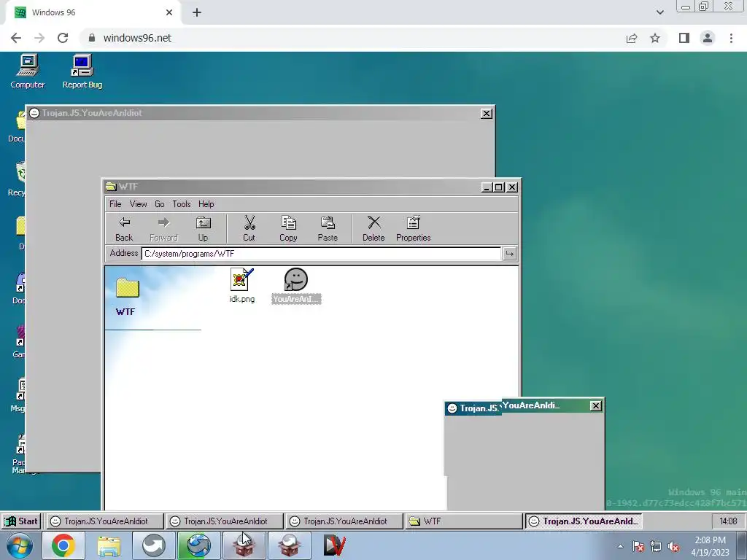This screenshot has width=747, height=560.
Task: Maximize the WTF explorer window
Action: pyautogui.click(x=499, y=187)
